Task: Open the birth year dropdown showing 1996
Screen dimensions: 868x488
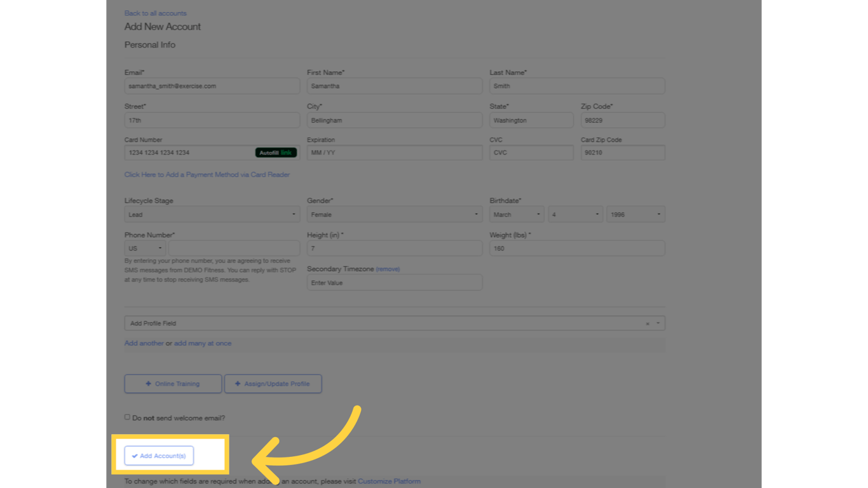Action: click(635, 214)
